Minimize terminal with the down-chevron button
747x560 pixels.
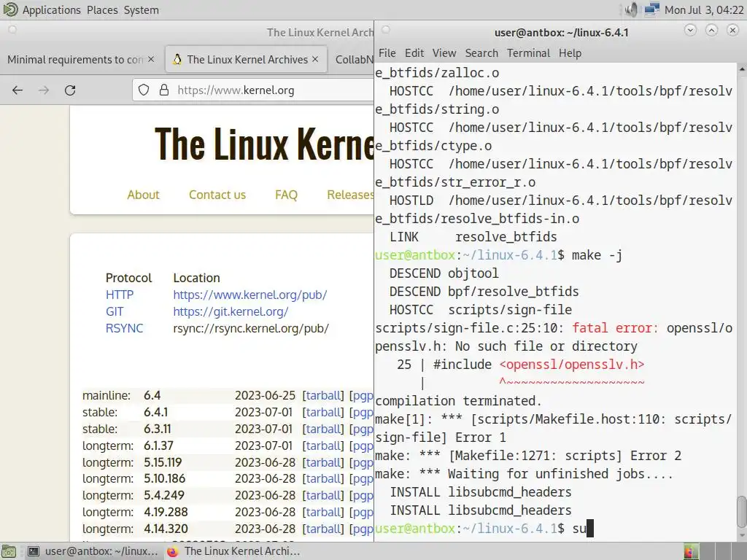tap(690, 31)
